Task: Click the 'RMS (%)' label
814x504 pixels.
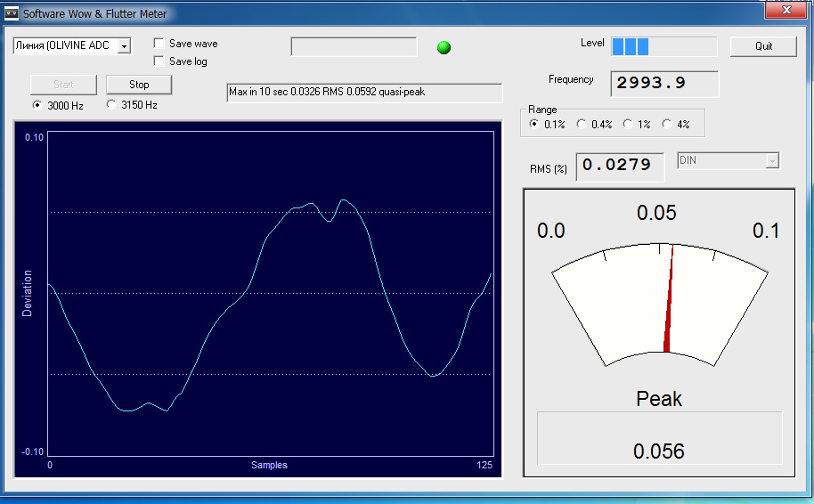Action: [x=549, y=169]
